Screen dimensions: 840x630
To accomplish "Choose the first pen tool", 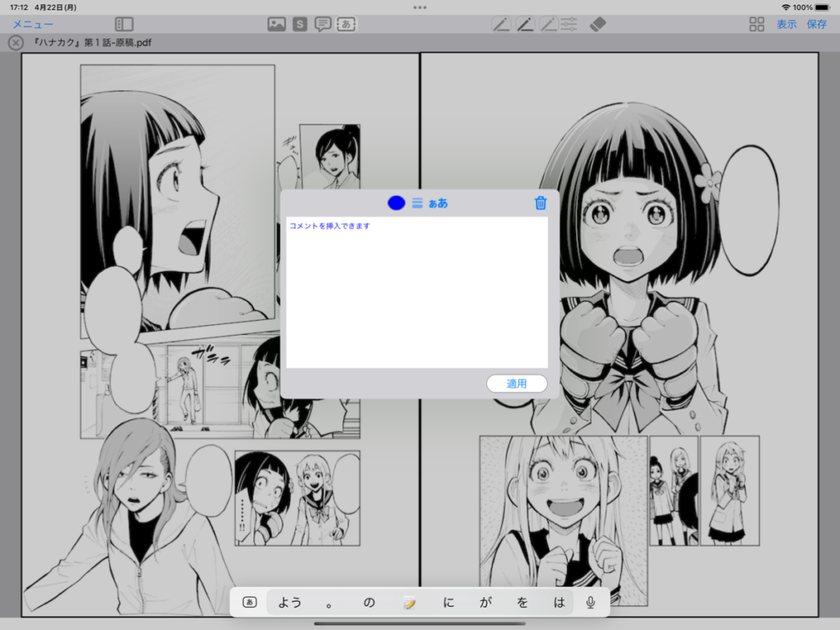I will 501,24.
